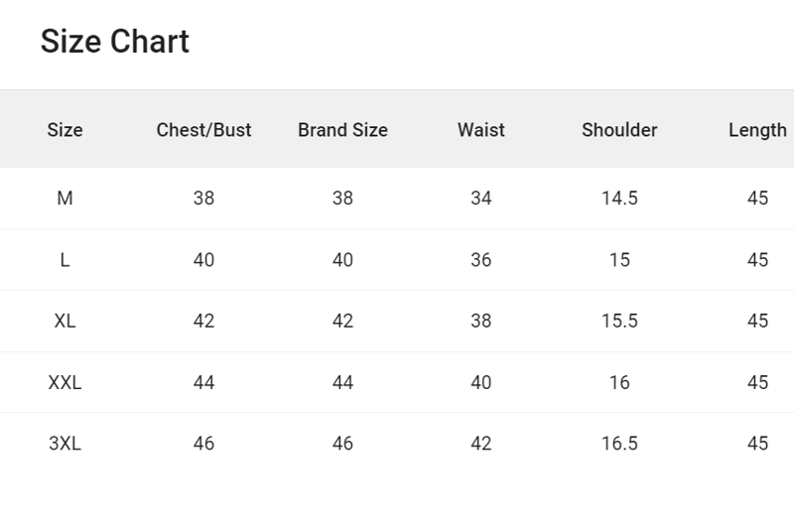This screenshot has width=794, height=532.
Task: Click the Size Chart heading
Action: 114,42
